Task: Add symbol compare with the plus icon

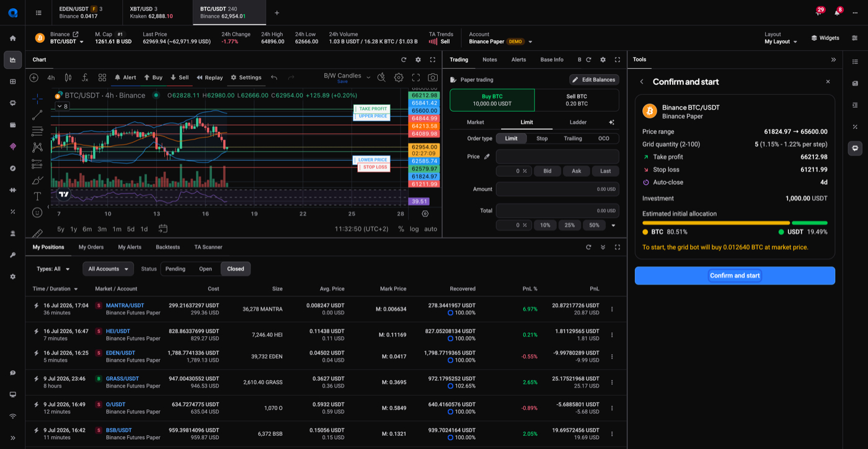Action: [x=34, y=78]
